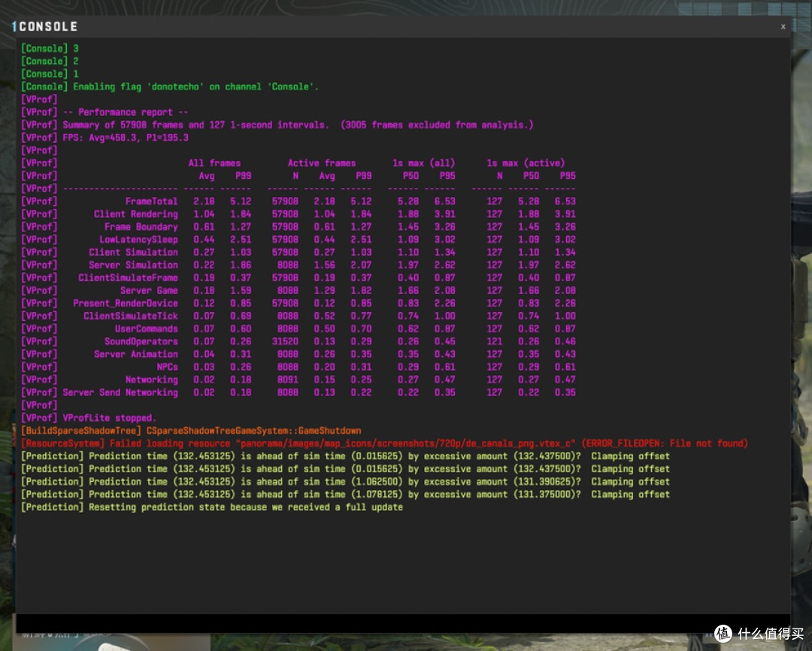Select the '[Console] 3' output line
The width and height of the screenshot is (812, 651).
coord(50,48)
